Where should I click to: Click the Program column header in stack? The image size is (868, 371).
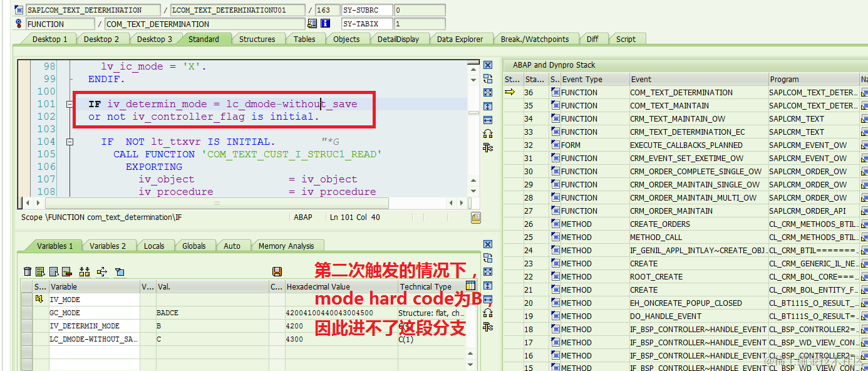click(813, 79)
